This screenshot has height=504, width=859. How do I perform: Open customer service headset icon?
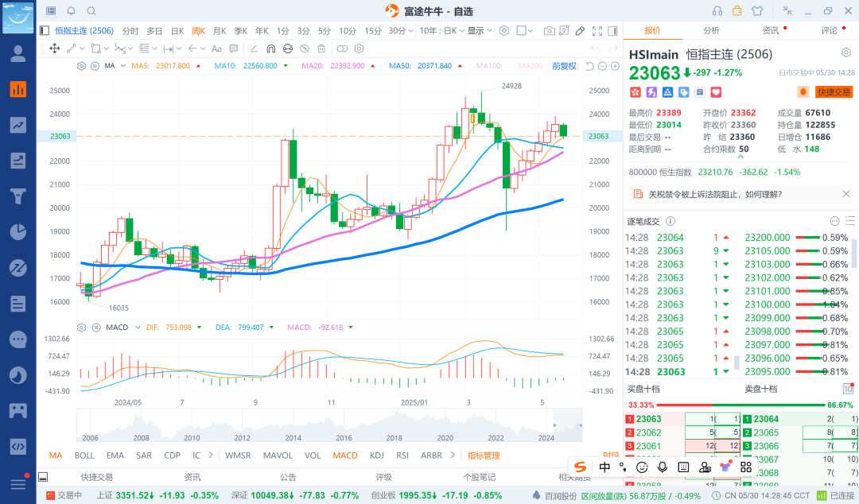717,10
